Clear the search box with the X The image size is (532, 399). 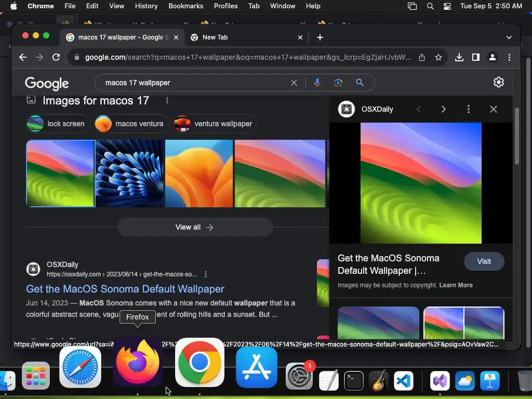click(294, 83)
